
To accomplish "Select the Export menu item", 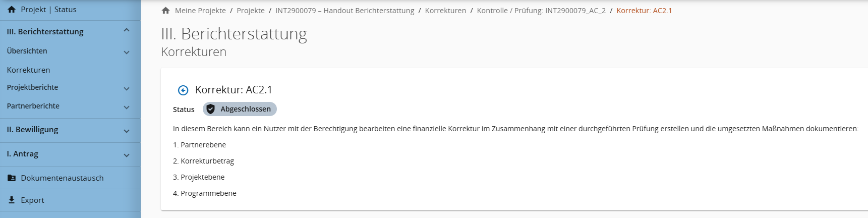I will (32, 200).
